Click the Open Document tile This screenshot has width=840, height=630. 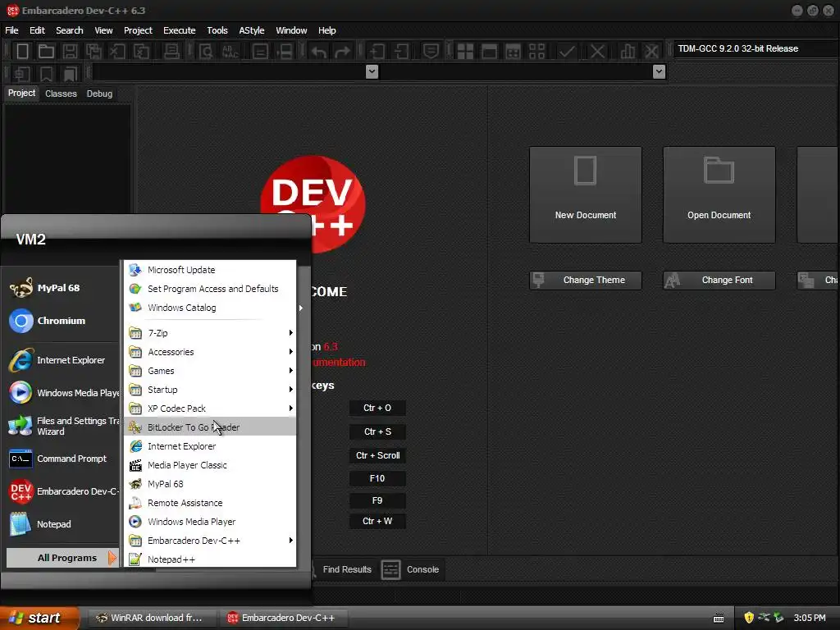click(x=719, y=194)
